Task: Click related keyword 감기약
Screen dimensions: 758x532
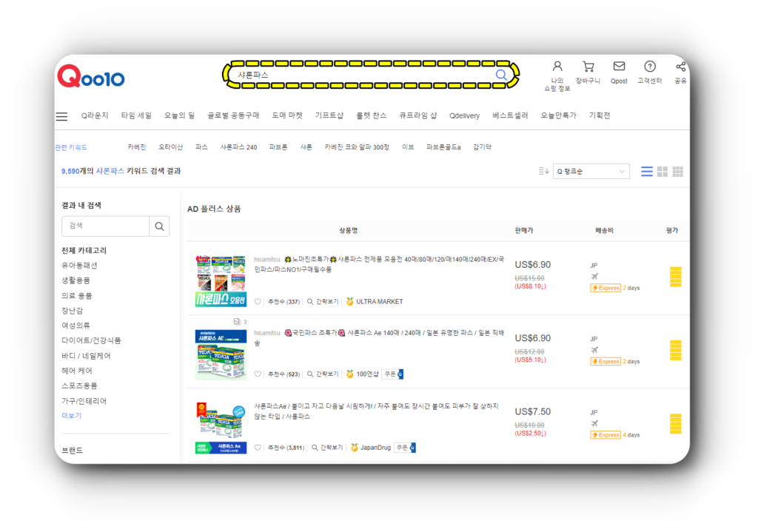Action: click(x=482, y=147)
